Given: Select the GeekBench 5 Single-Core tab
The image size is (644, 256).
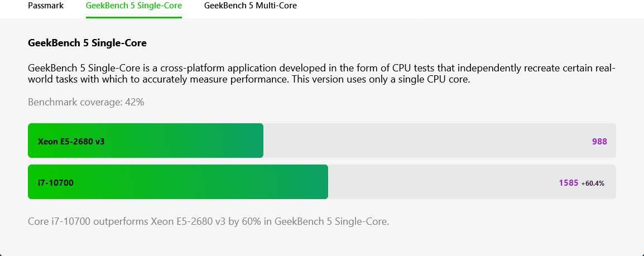Looking at the screenshot, I should tap(134, 6).
